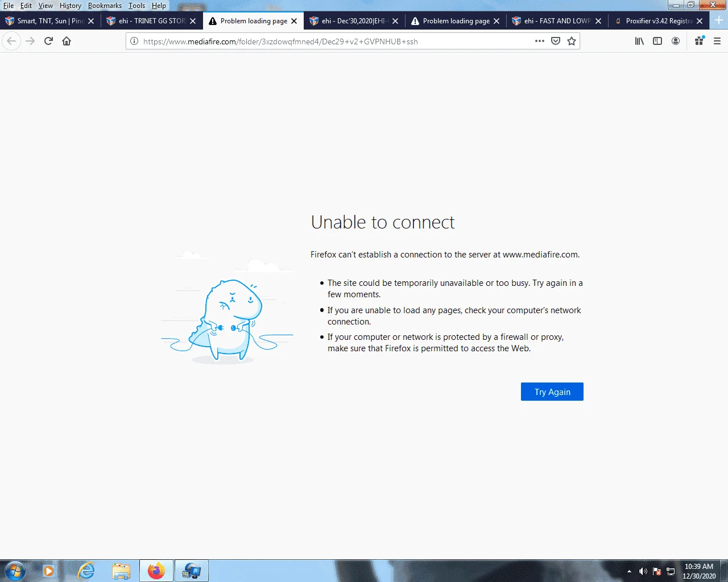Click the Try Again button
This screenshot has width=728, height=582.
point(552,392)
